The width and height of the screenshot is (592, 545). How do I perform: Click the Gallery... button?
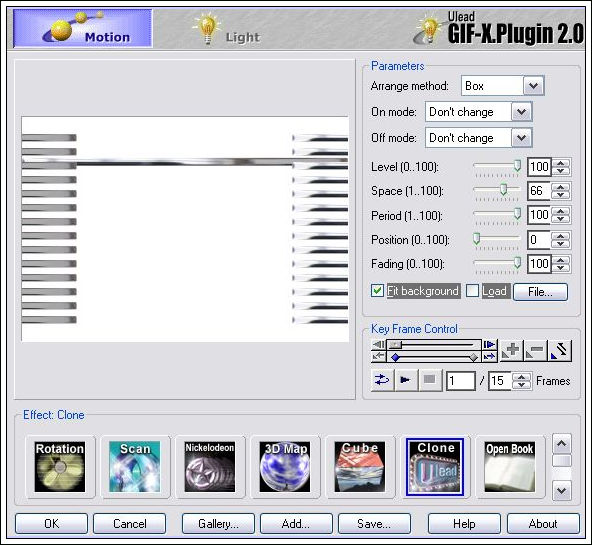coord(218,523)
